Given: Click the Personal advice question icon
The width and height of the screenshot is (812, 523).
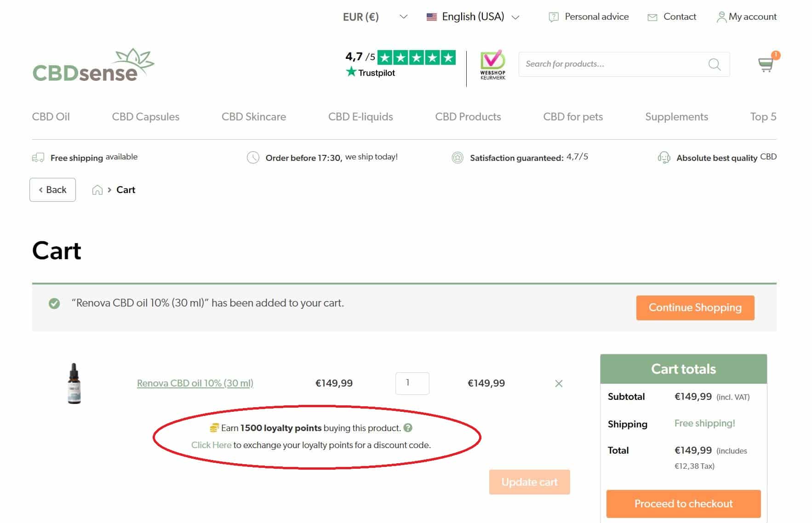Looking at the screenshot, I should click(554, 17).
